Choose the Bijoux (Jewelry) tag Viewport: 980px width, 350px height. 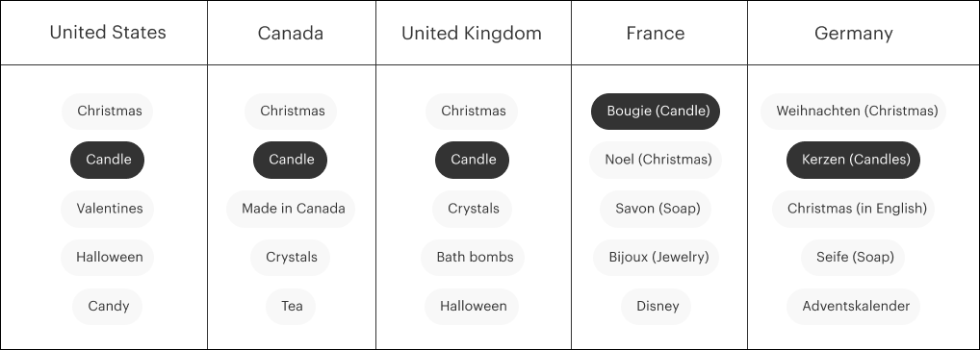point(657,257)
